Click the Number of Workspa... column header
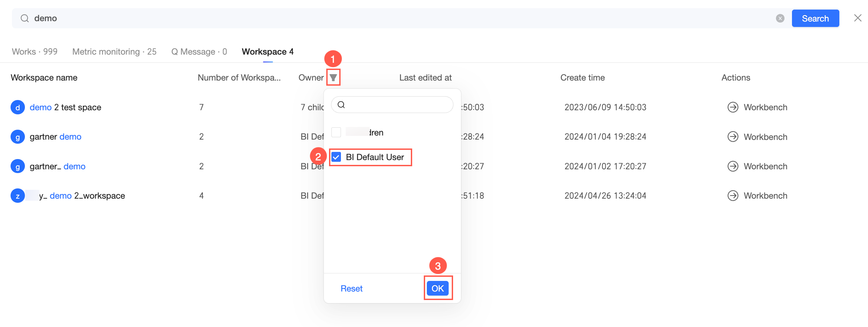 239,78
